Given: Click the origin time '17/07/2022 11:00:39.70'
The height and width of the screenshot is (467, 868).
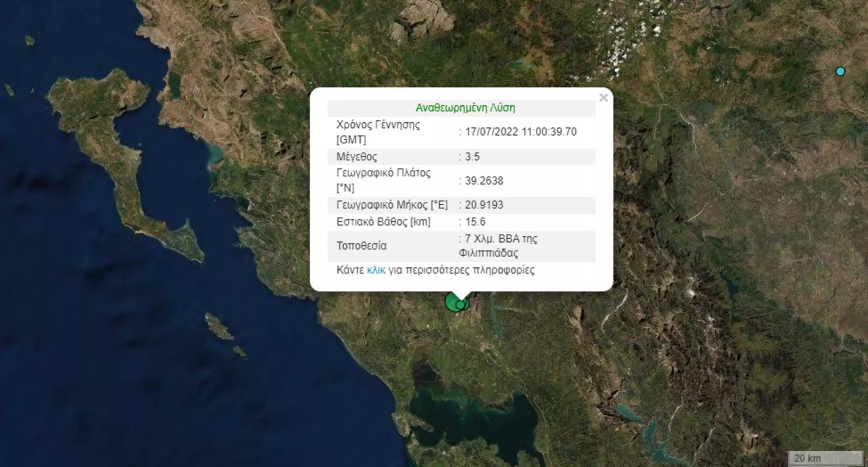Looking at the screenshot, I should 521,132.
